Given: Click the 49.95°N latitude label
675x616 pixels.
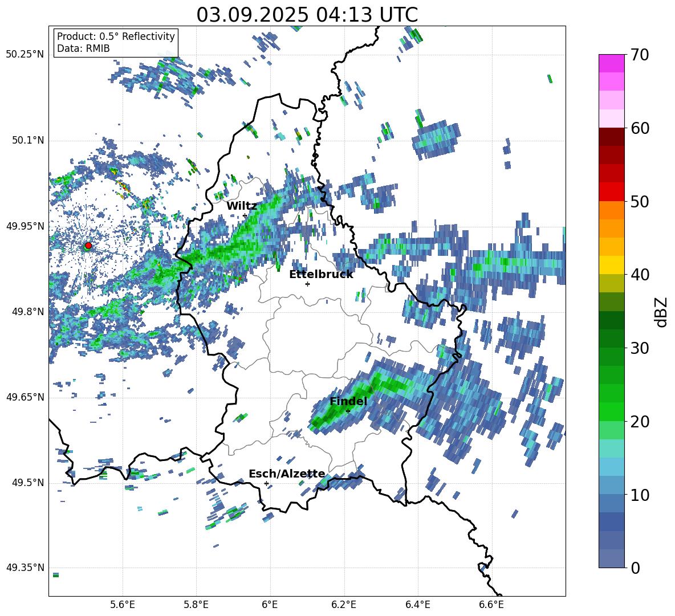Looking at the screenshot, I should 25,226.
